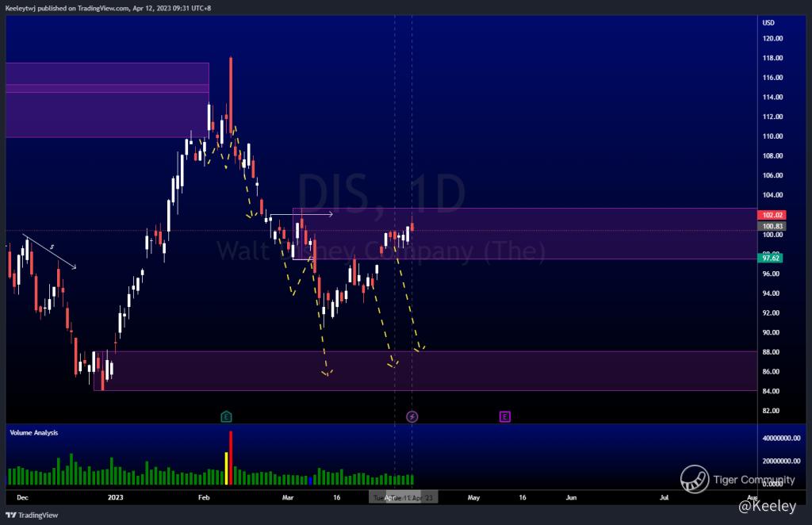Click the 82.00 price axis value
Viewport: 812px width, 525px height.
771,411
